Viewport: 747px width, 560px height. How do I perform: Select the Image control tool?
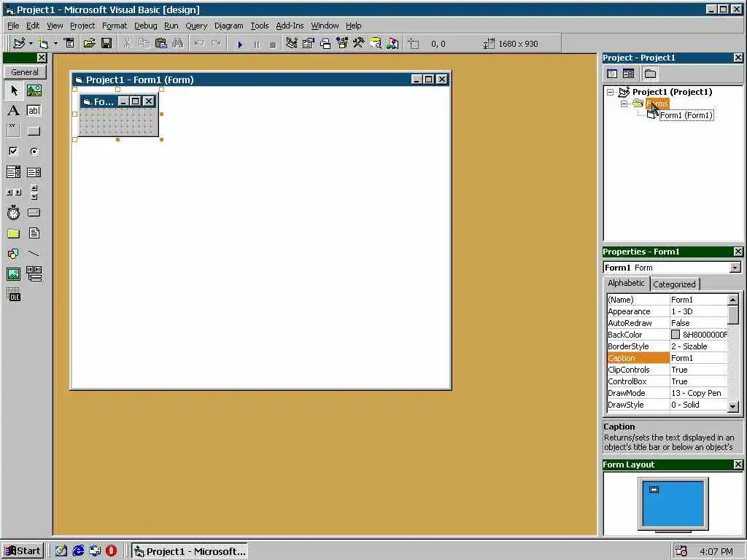(x=14, y=274)
